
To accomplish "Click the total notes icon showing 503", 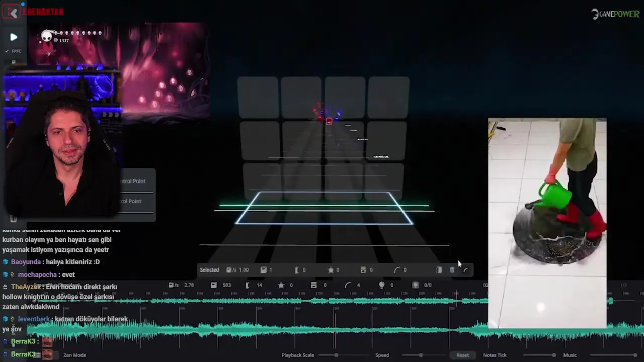I will (x=214, y=285).
